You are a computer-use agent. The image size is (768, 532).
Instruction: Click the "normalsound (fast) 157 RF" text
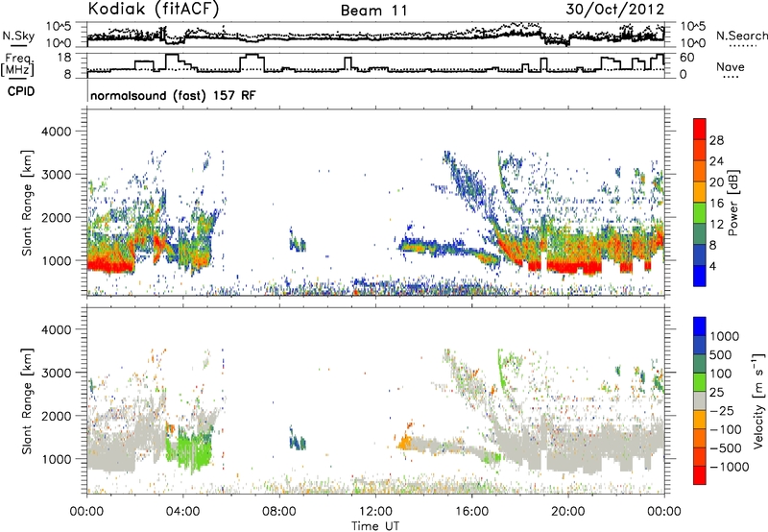pos(173,95)
